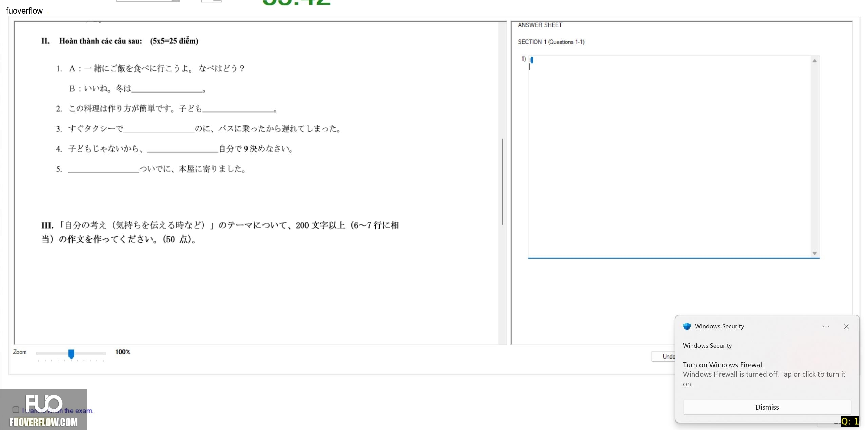The width and height of the screenshot is (868, 430).
Task: Open the notification's three-dot options menu
Action: [826, 327]
